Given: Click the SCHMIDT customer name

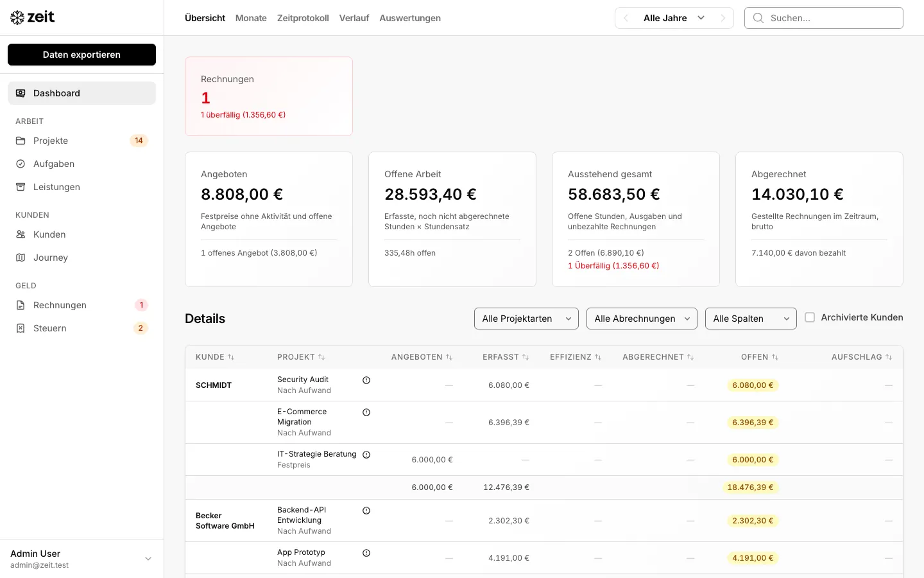Looking at the screenshot, I should point(214,385).
